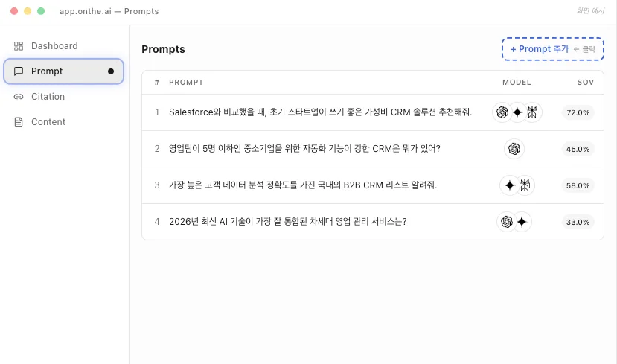Click the Content document icon in sidebar
This screenshot has width=617, height=364.
pos(19,122)
